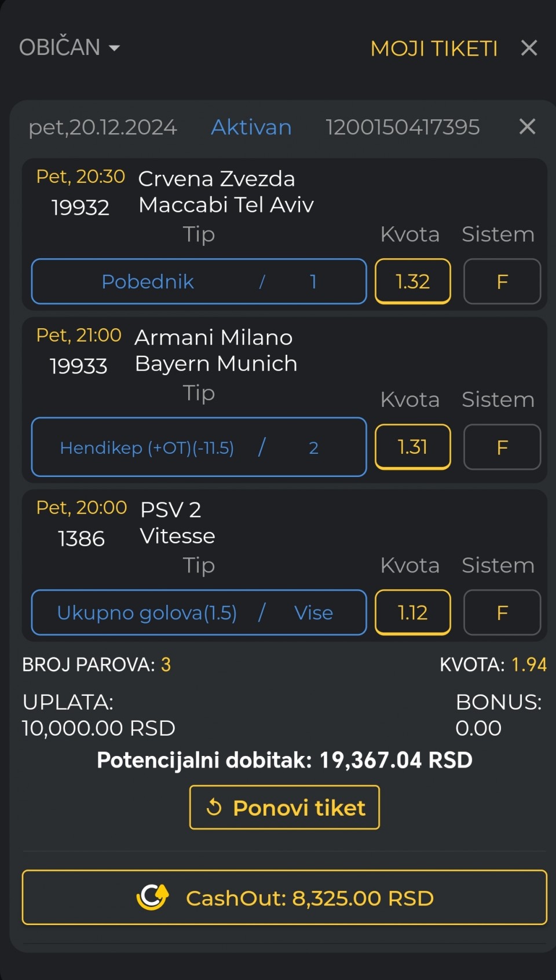This screenshot has width=556, height=980.
Task: Open MOJI TIKETI tab
Action: tap(434, 49)
